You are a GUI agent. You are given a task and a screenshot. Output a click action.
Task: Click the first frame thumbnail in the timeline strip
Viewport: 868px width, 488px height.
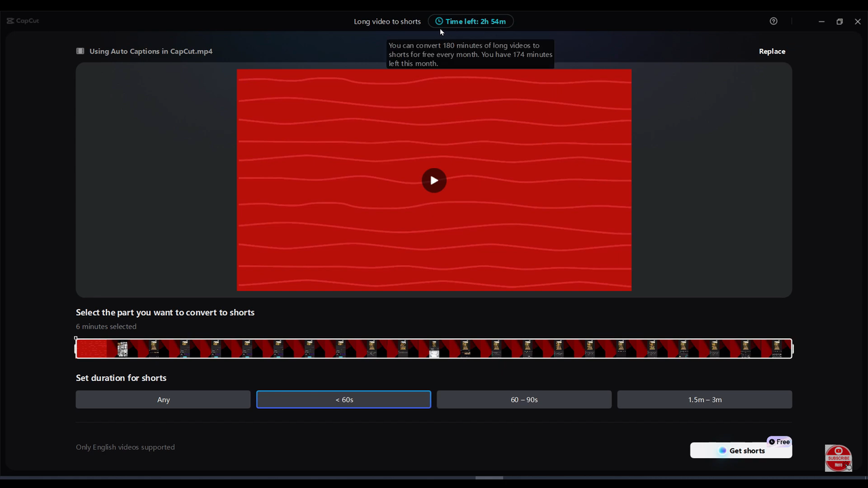(92, 348)
